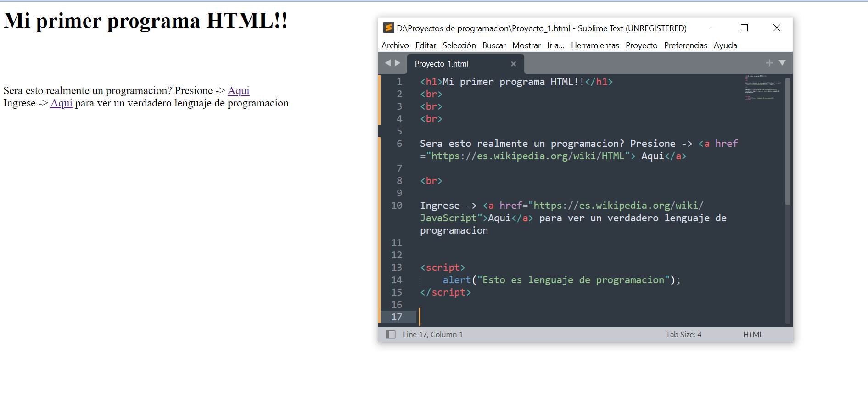Click the <br> tag on line 8
This screenshot has height=396, width=868.
pos(431,181)
